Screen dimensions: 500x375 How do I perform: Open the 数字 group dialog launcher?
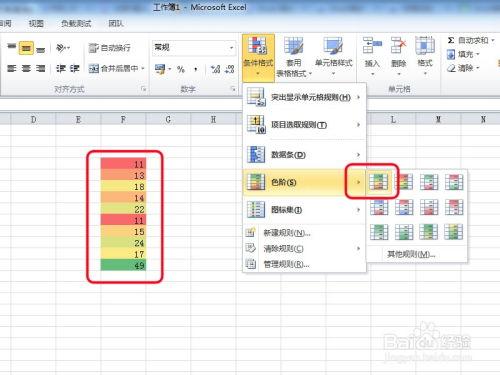tap(233, 89)
